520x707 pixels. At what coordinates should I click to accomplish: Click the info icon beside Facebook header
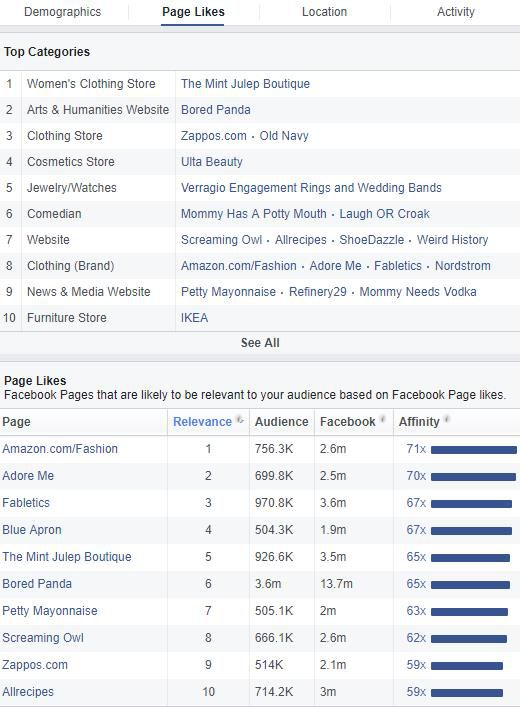click(383, 419)
